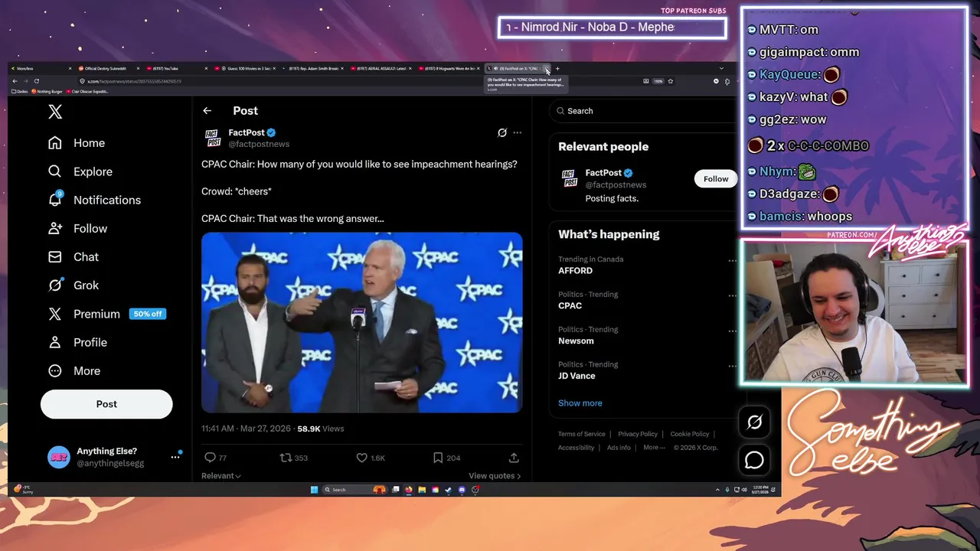Open Privacy Policy footer link
This screenshot has height=551, width=980.
(638, 434)
